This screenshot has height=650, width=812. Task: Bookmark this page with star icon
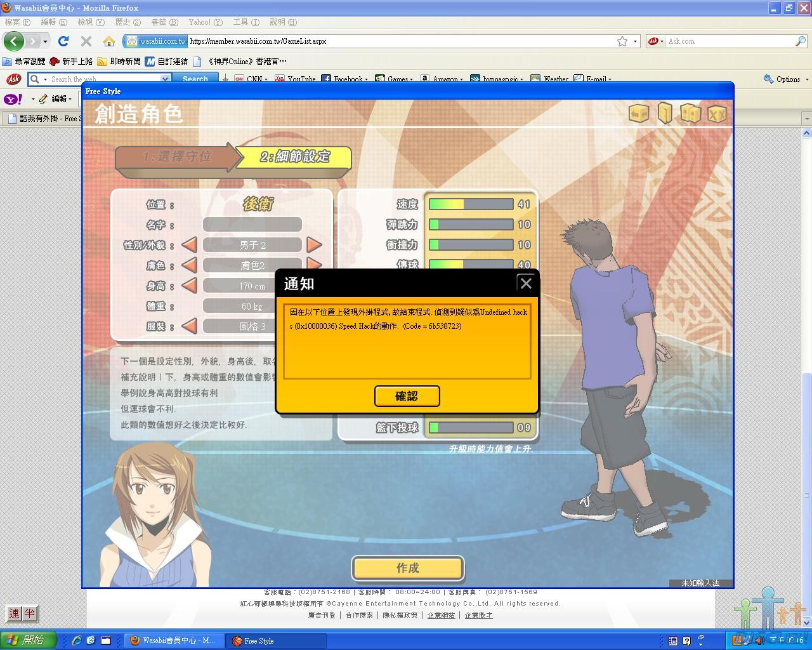point(622,41)
